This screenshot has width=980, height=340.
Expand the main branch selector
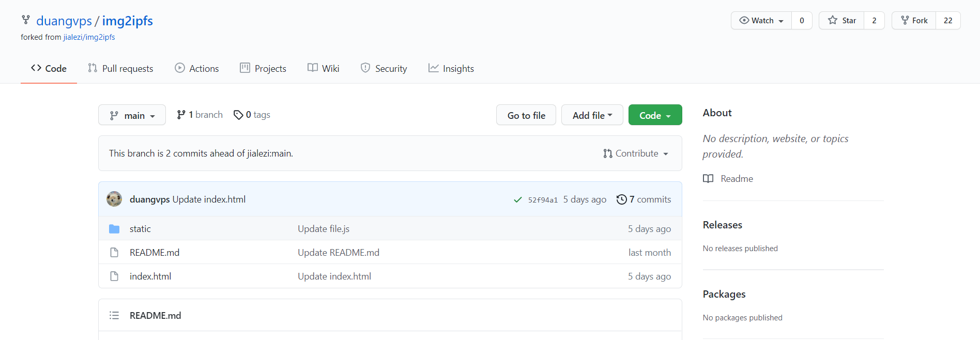[132, 115]
